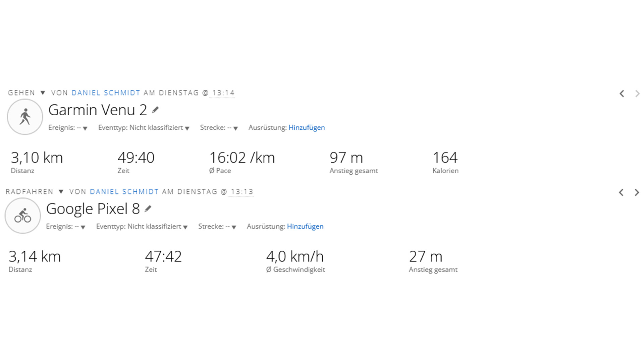Screen dimensions: 644x362
Task: Go to next activity from Garmin Venu 2
Action: 637,94
